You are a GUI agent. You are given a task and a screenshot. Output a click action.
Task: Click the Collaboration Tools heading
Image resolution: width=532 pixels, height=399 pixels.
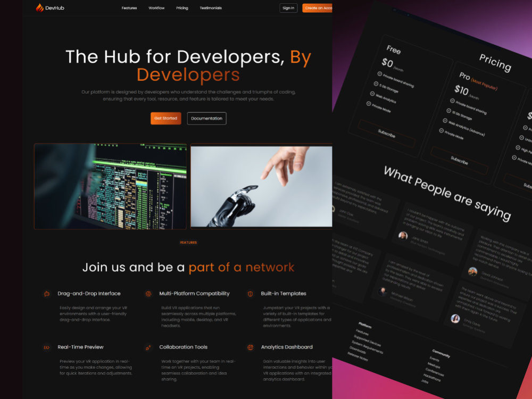pos(183,347)
